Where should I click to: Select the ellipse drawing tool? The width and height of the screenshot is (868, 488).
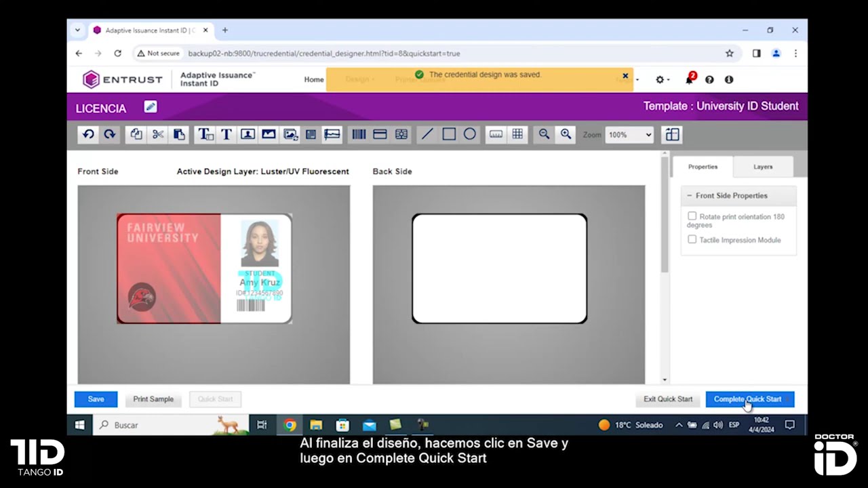coord(470,134)
